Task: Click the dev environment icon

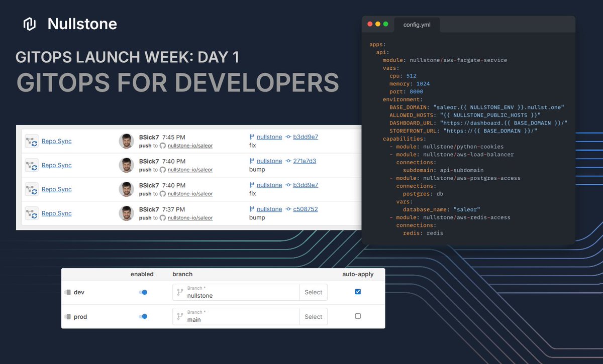Action: (x=67, y=292)
